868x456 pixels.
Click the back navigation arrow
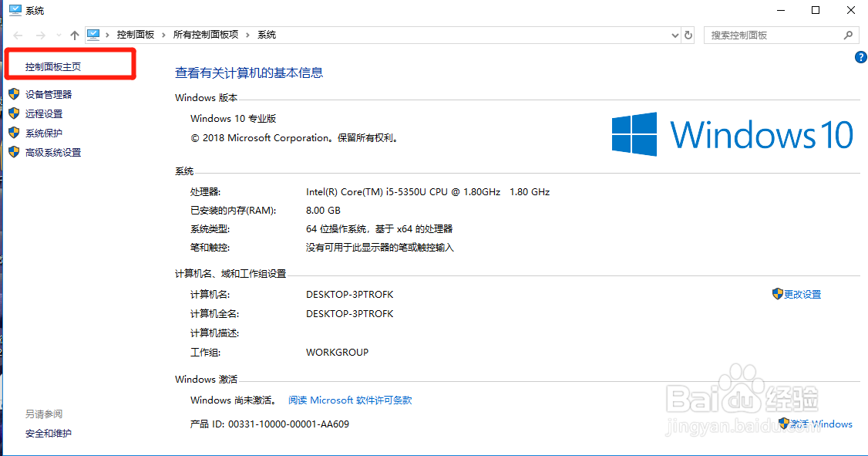point(17,35)
